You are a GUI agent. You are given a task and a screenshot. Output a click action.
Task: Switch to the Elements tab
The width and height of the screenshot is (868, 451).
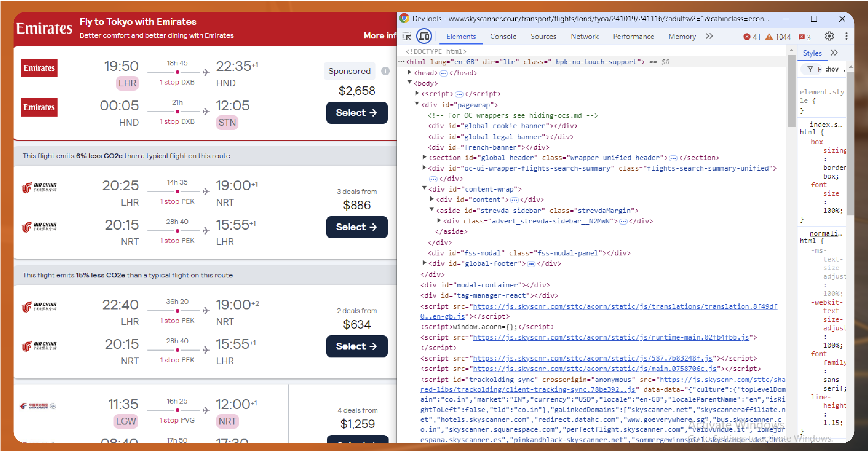[x=461, y=36]
